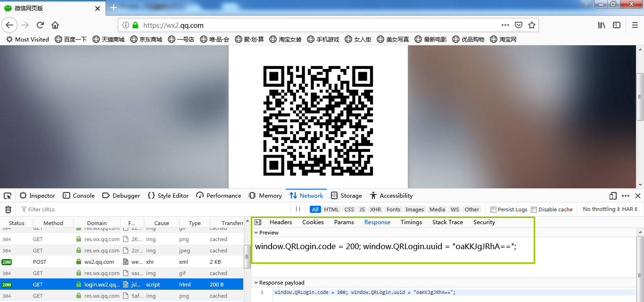Reload the current page
This screenshot has width=644, height=302.
pyautogui.click(x=40, y=25)
